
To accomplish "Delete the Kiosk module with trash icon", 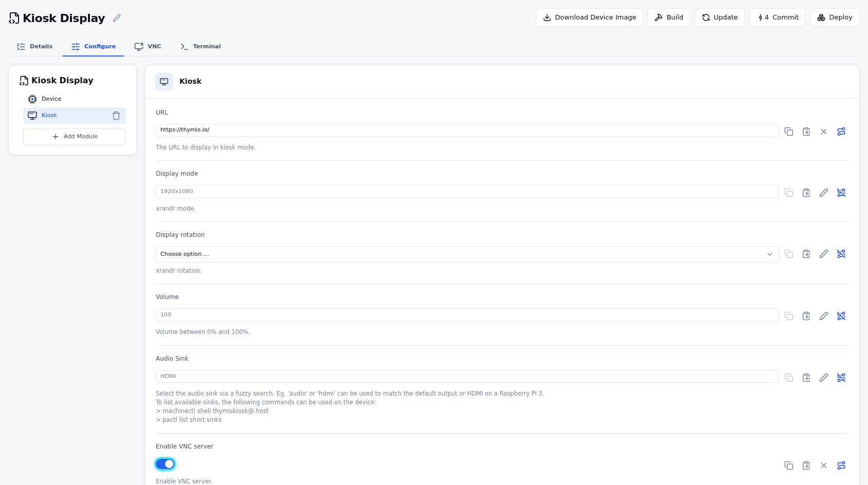I will click(116, 116).
